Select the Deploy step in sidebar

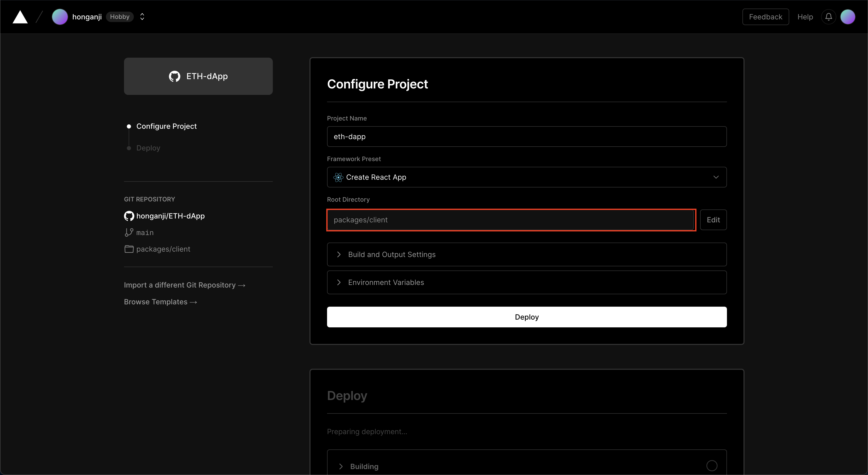[x=148, y=148]
